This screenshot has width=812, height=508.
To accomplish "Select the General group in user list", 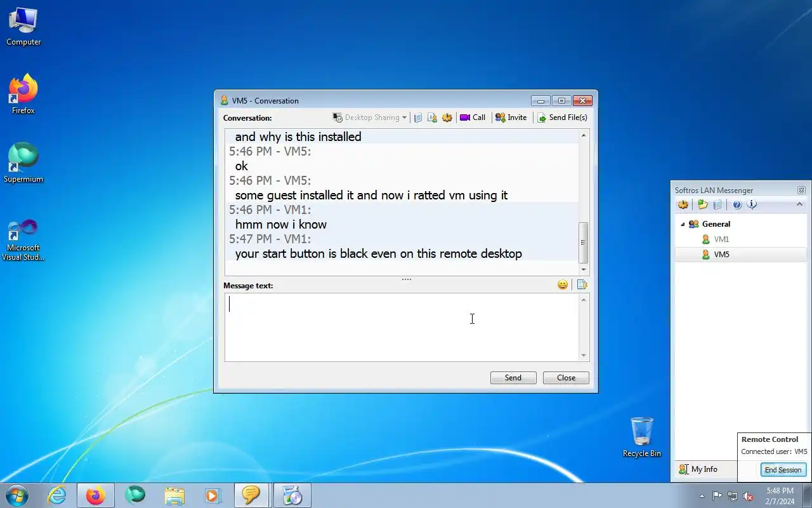I will click(716, 224).
